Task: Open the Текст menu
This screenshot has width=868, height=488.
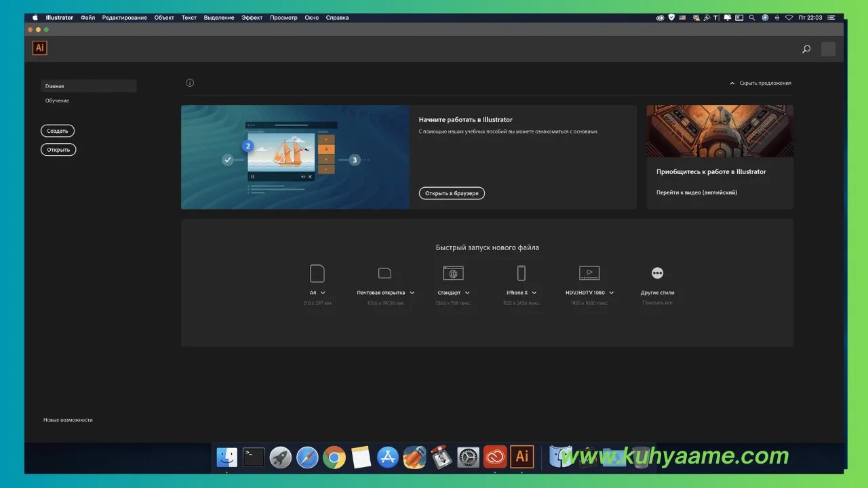Action: 189,18
